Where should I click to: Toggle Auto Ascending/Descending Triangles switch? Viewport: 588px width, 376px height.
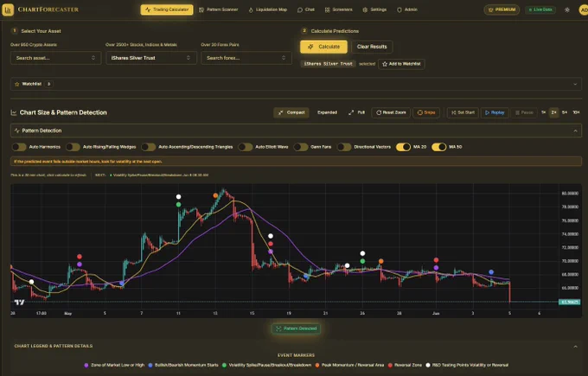(149, 147)
